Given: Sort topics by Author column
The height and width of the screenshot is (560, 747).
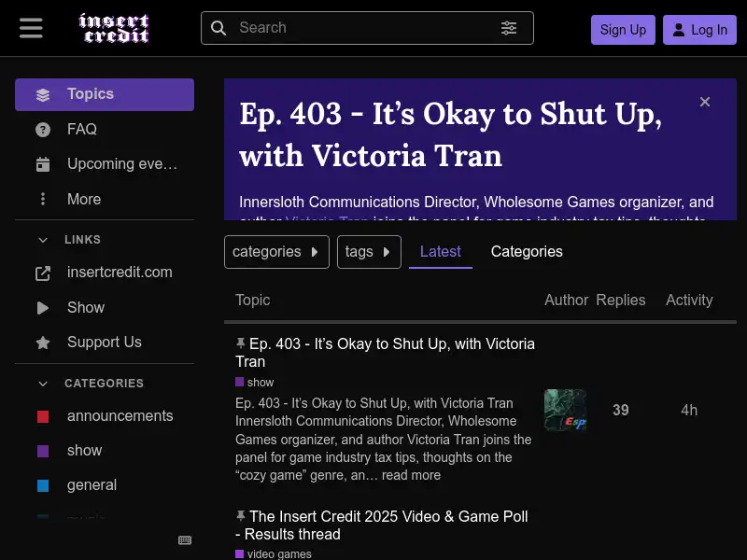Looking at the screenshot, I should click(x=567, y=300).
